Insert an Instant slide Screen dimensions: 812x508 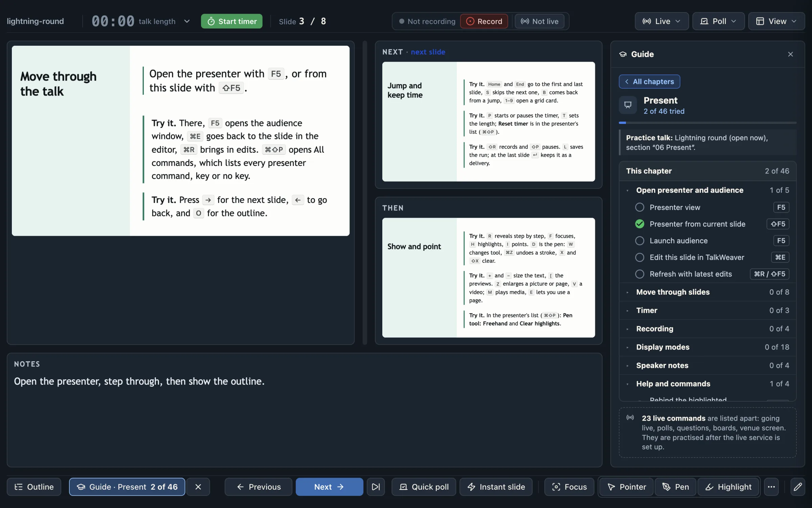point(496,487)
